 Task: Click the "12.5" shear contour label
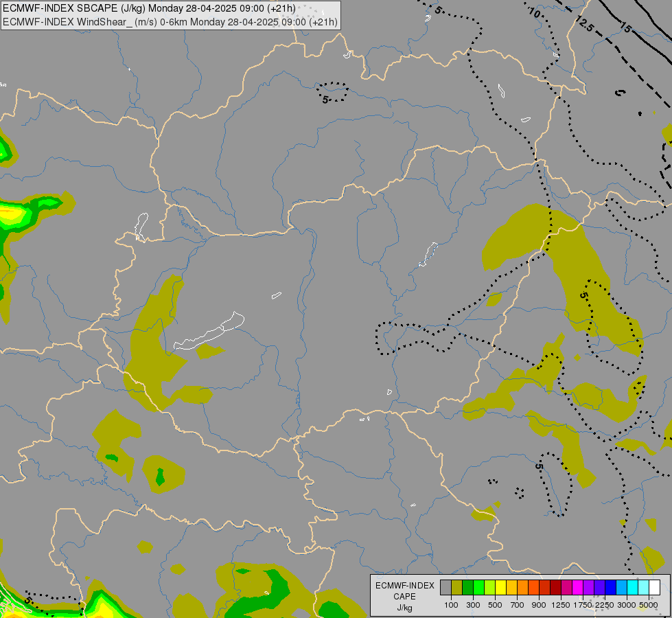coord(585,24)
